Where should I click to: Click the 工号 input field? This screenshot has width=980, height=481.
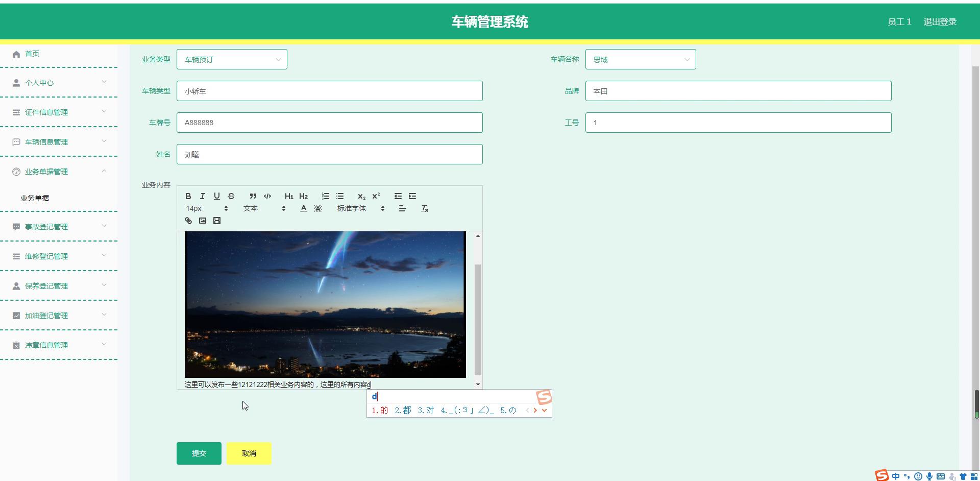(739, 123)
